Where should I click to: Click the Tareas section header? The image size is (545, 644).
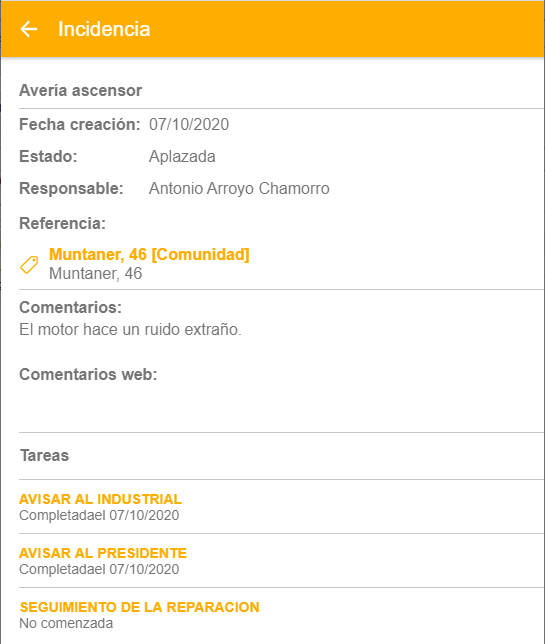(x=45, y=455)
